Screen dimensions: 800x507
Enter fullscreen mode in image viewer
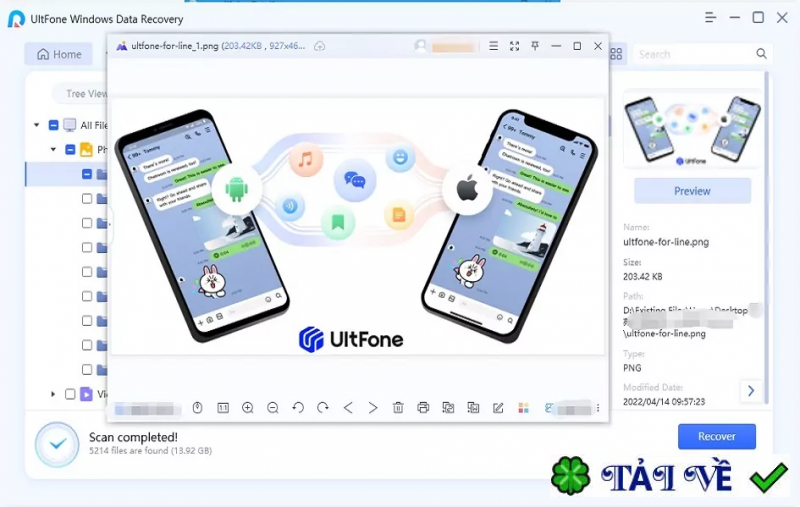click(514, 46)
